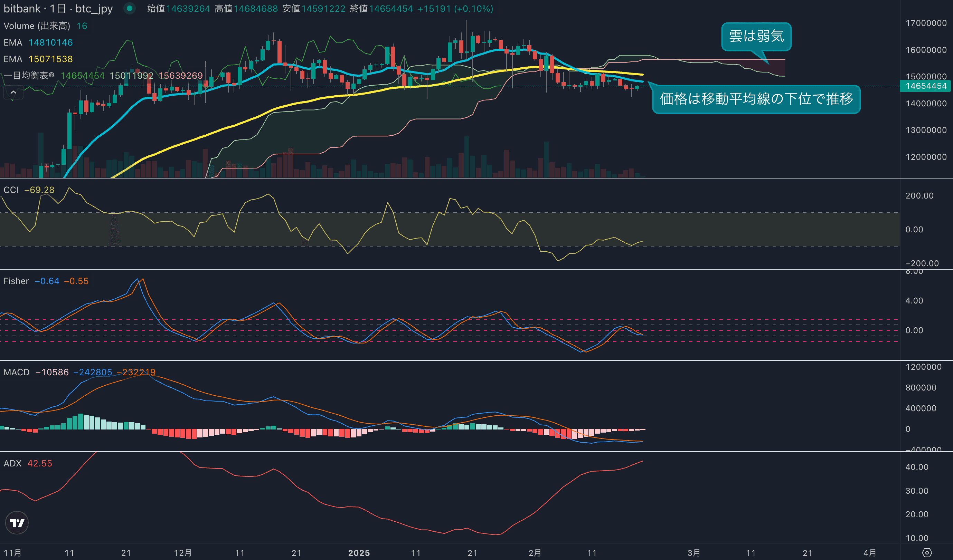Image resolution: width=953 pixels, height=560 pixels.
Task: Click the 終値 closing value in header
Action: [x=391, y=8]
